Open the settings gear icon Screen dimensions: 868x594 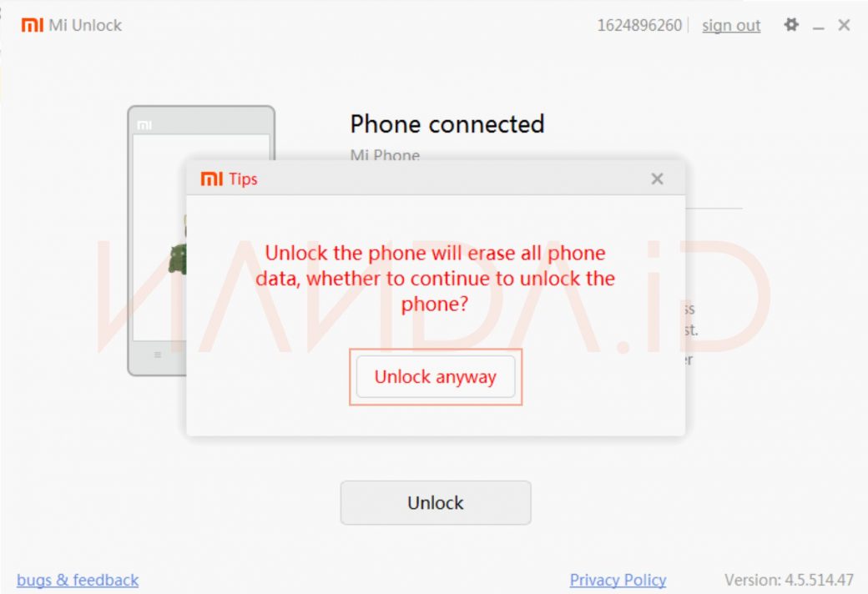(791, 24)
